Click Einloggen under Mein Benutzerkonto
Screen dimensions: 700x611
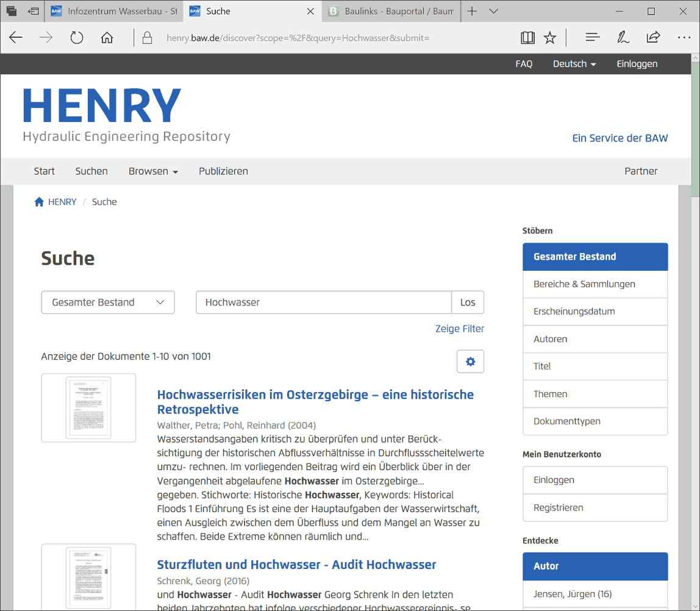click(x=595, y=481)
